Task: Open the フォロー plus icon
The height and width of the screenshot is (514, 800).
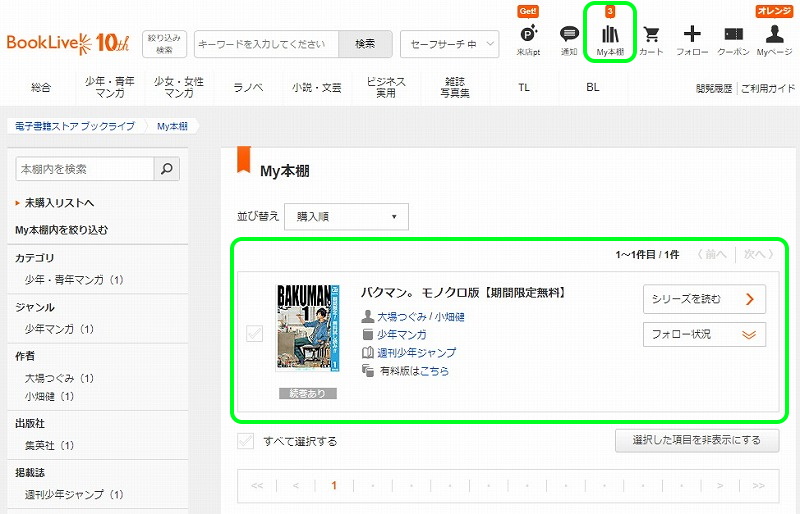Action: point(692,40)
